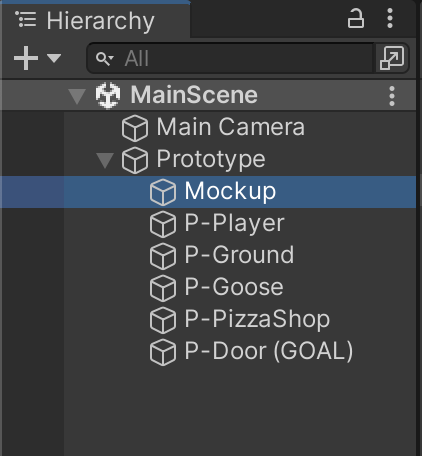Toggle the Hierarchy panel lock icon

pos(356,18)
